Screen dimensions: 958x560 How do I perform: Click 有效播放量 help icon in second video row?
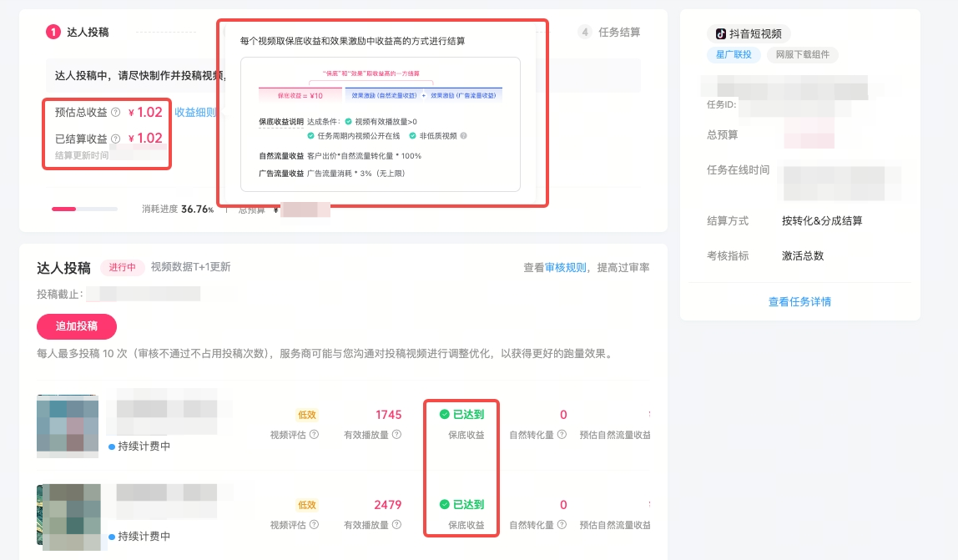pyautogui.click(x=396, y=526)
